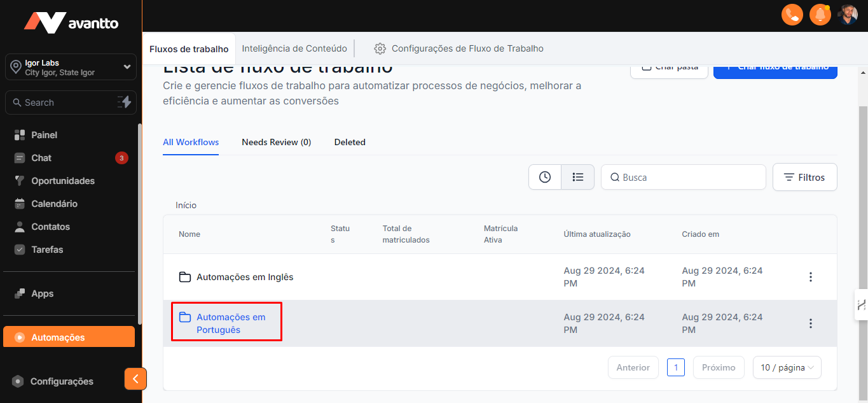Open options menu for Automações em Português
Image resolution: width=868 pixels, height=403 pixels.
810,323
